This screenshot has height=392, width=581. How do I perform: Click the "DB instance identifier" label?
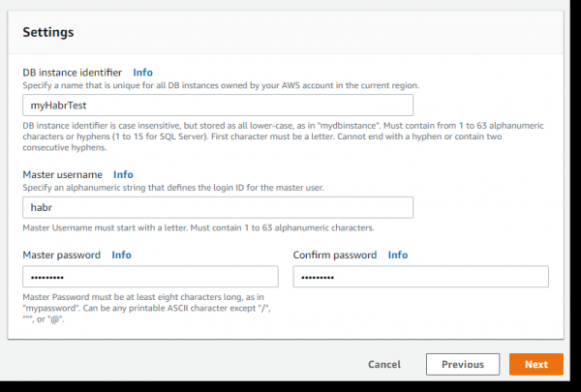73,73
